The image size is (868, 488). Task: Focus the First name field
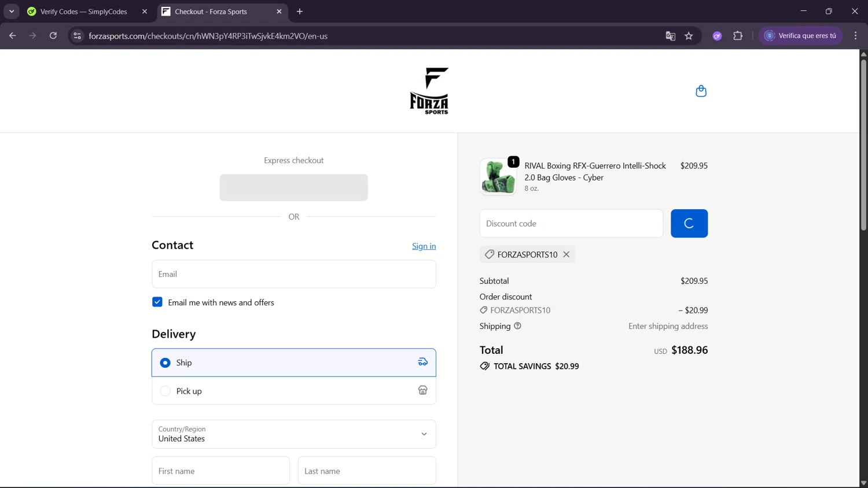tap(220, 471)
